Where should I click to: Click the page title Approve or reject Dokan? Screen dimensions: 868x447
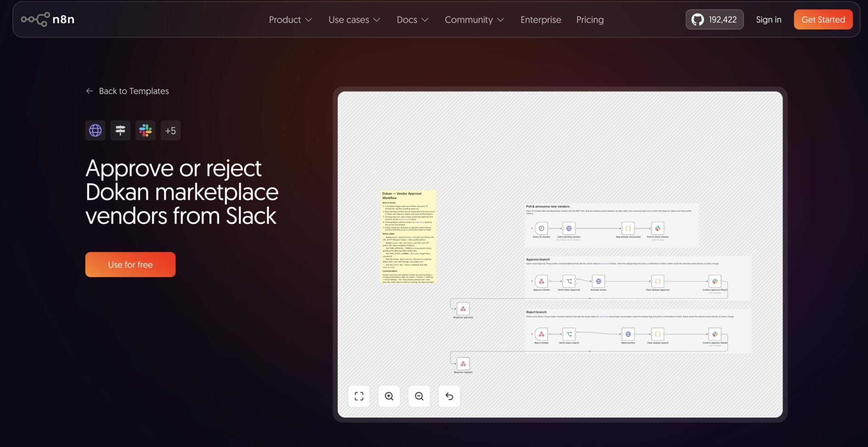click(x=182, y=192)
